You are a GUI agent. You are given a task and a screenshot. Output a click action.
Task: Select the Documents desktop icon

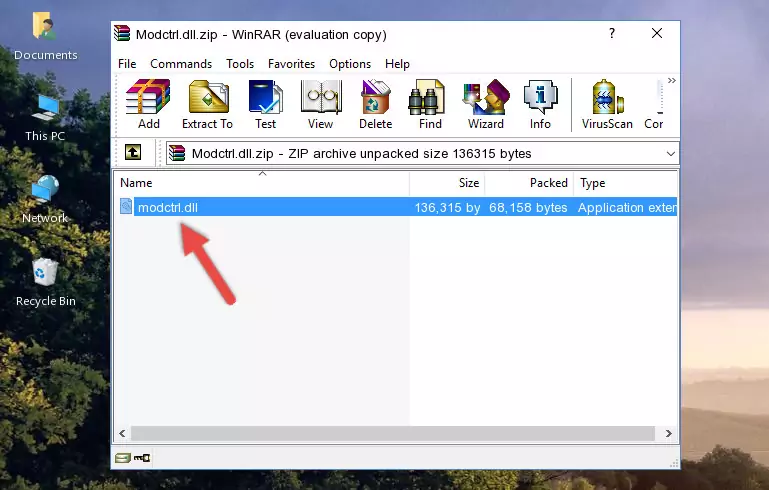[46, 37]
